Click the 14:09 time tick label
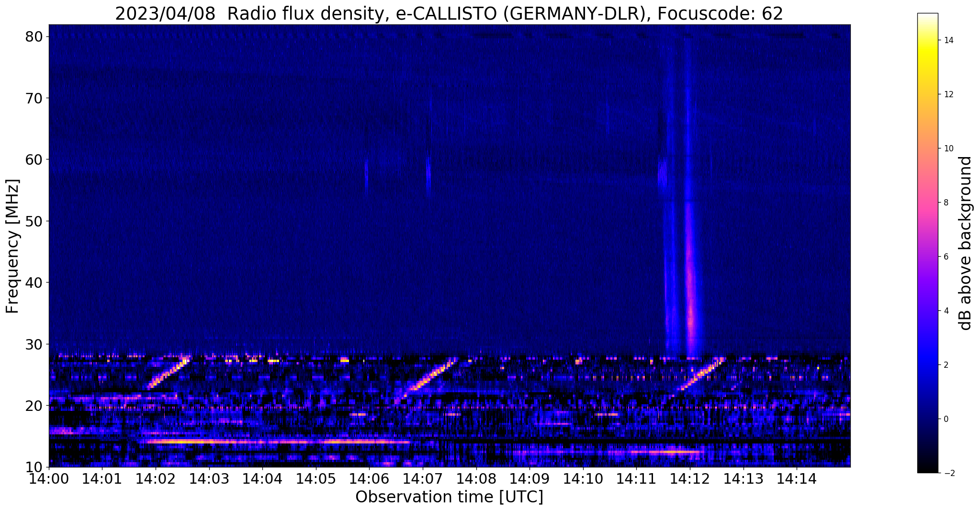Viewport: 980px width, 511px height. click(x=529, y=478)
